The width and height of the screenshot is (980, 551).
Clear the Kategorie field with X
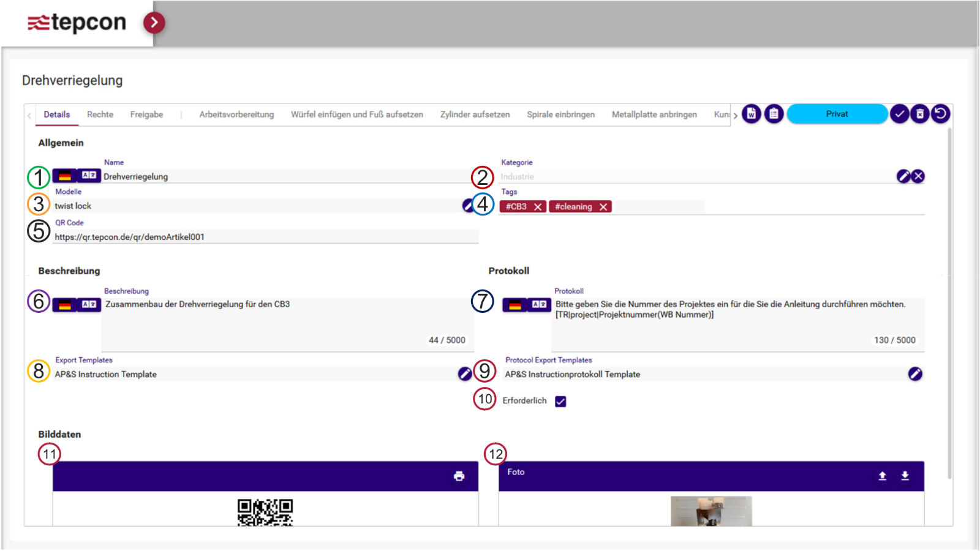[x=918, y=176]
